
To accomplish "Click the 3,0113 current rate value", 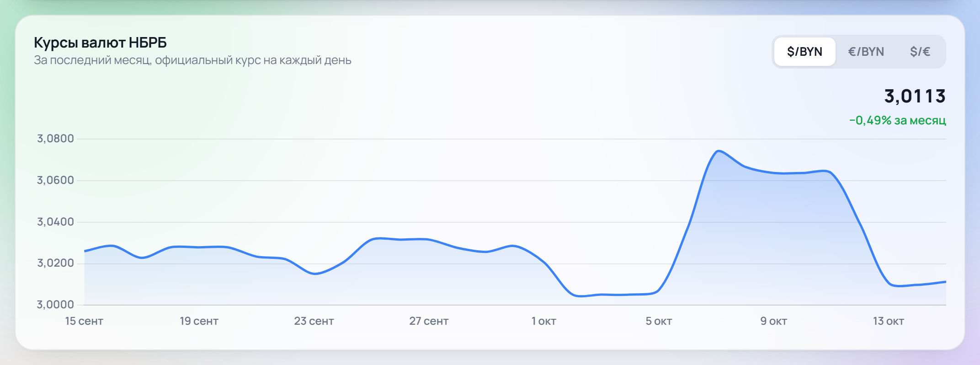I will [x=915, y=96].
